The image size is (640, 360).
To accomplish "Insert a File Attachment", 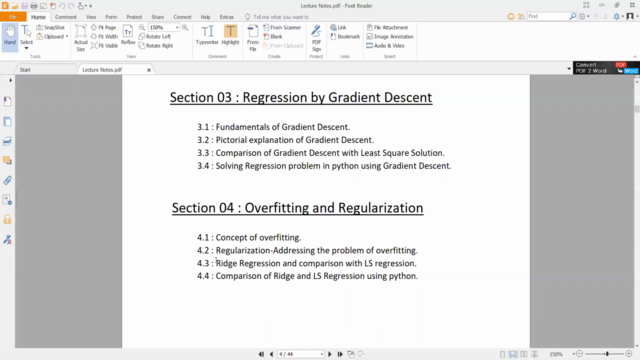I will pos(387,27).
